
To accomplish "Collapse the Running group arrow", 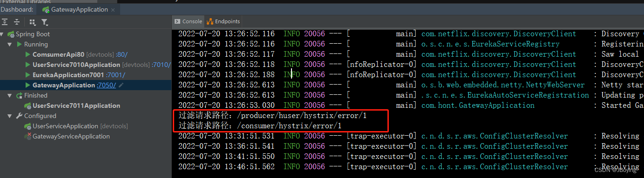I will click(x=10, y=44).
